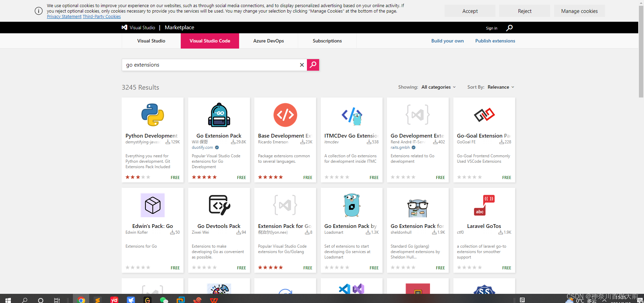Open Build your own link
644x303 pixels.
coord(447,41)
